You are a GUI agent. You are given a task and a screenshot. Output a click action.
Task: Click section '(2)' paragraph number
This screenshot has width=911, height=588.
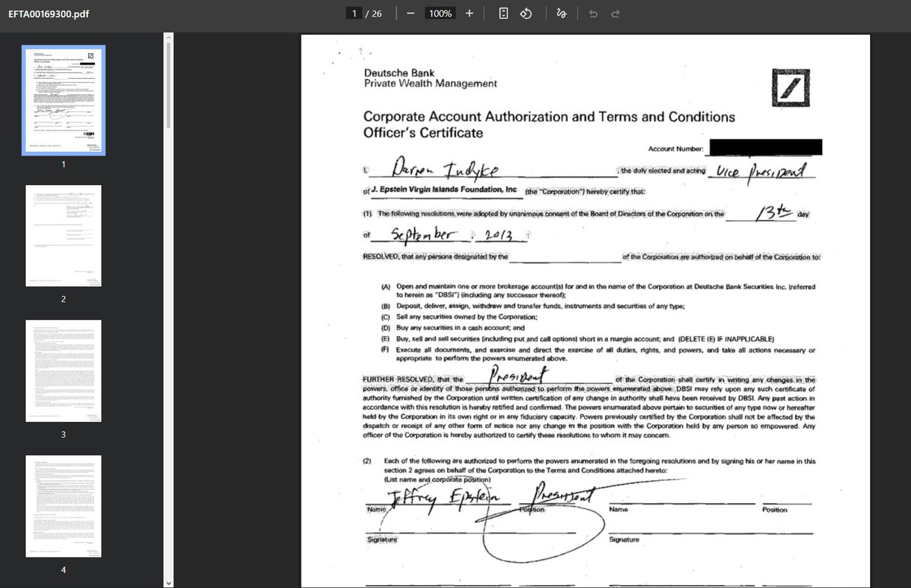(x=368, y=461)
